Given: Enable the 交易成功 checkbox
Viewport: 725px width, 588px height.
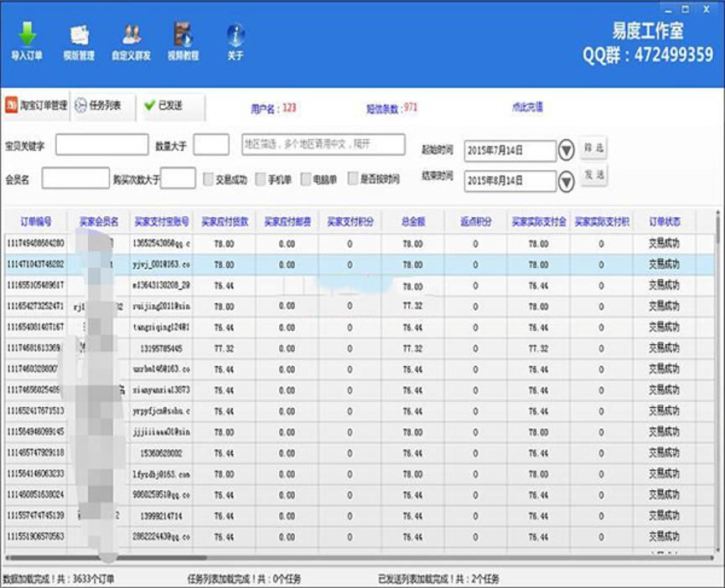Looking at the screenshot, I should tap(210, 178).
